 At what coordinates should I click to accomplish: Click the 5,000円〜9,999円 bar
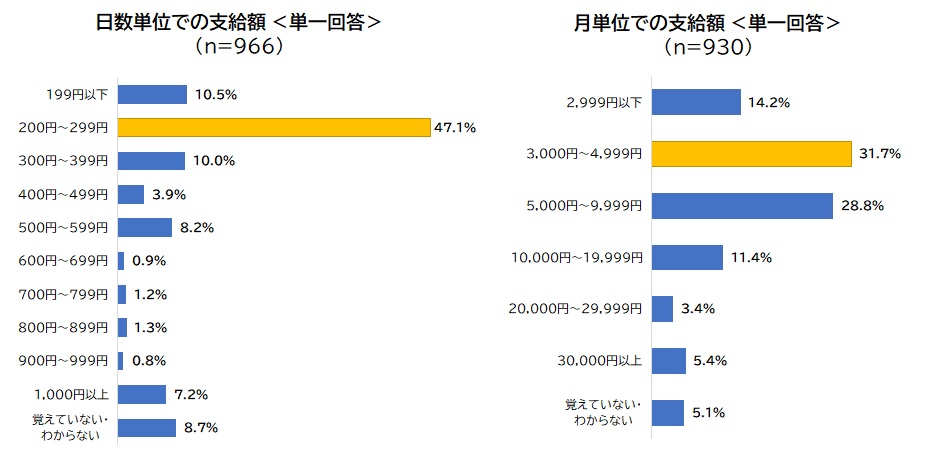tap(742, 205)
